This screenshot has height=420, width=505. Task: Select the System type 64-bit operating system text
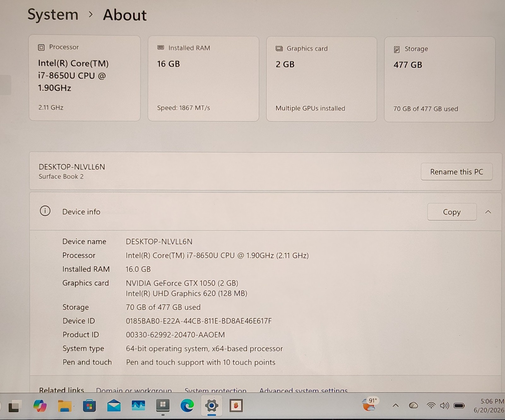tap(204, 349)
